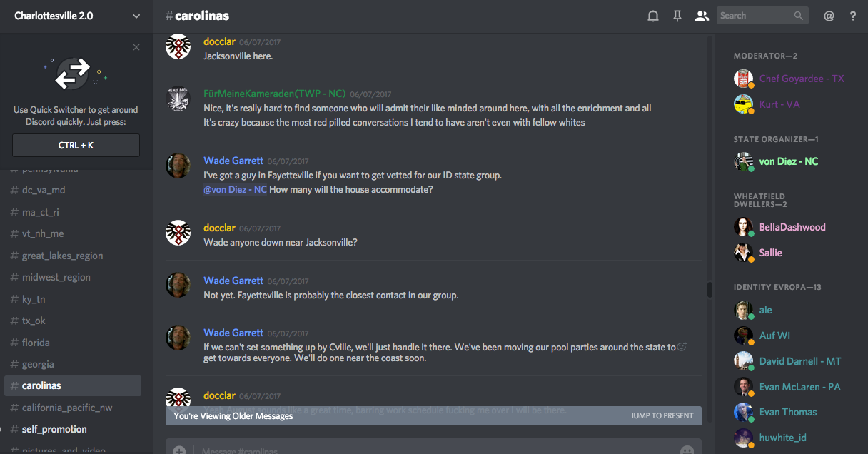Switch to the georgia channel
The width and height of the screenshot is (868, 454).
pyautogui.click(x=38, y=364)
